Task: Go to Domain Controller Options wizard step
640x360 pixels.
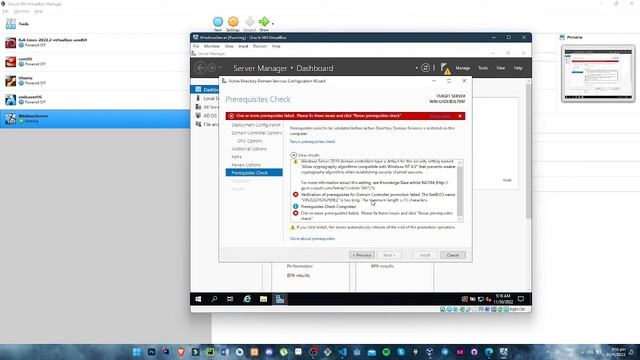Action: [x=256, y=133]
